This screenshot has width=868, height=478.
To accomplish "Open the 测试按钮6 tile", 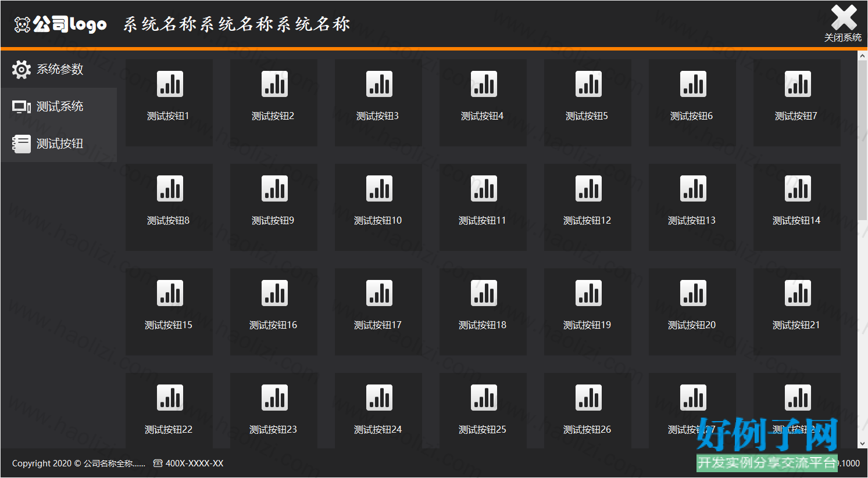I will [x=692, y=102].
